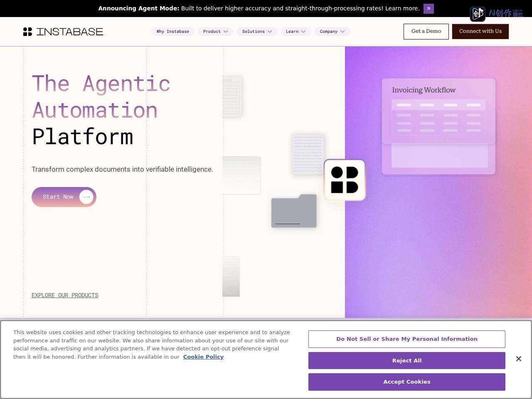Click the Agentic Automation Platform heading
This screenshot has width=532, height=399.
[x=101, y=110]
